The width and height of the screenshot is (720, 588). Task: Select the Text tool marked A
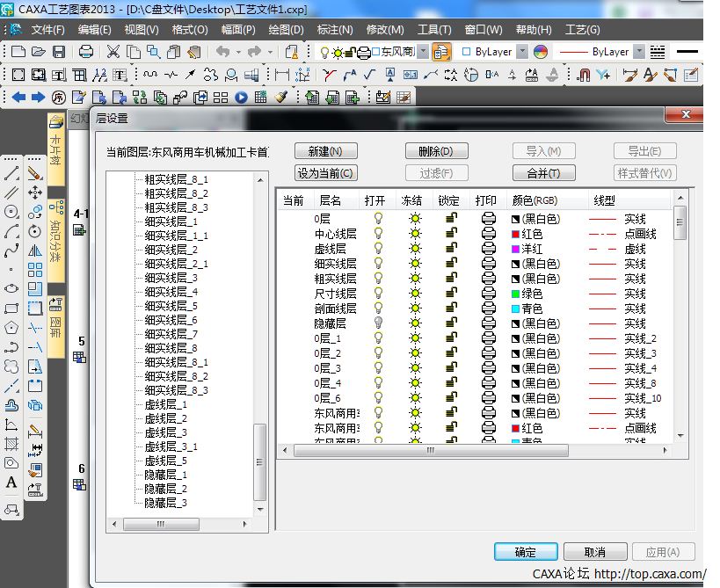tap(11, 482)
